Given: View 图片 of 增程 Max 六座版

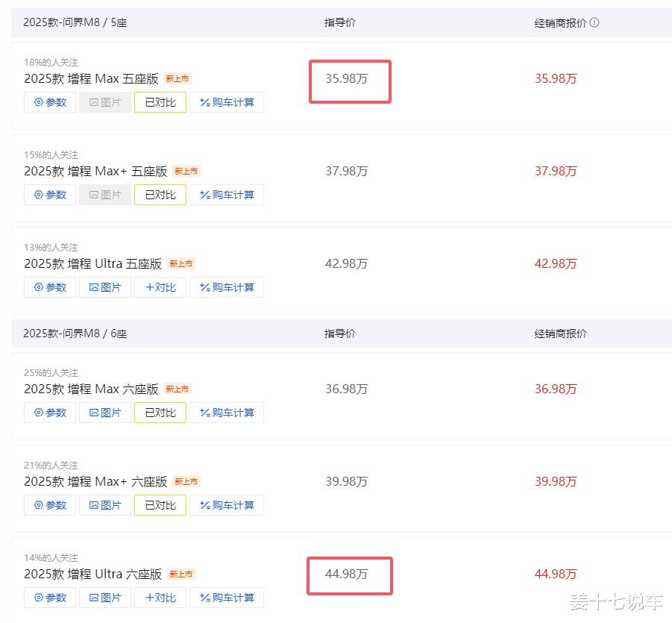Looking at the screenshot, I should coord(105,413).
